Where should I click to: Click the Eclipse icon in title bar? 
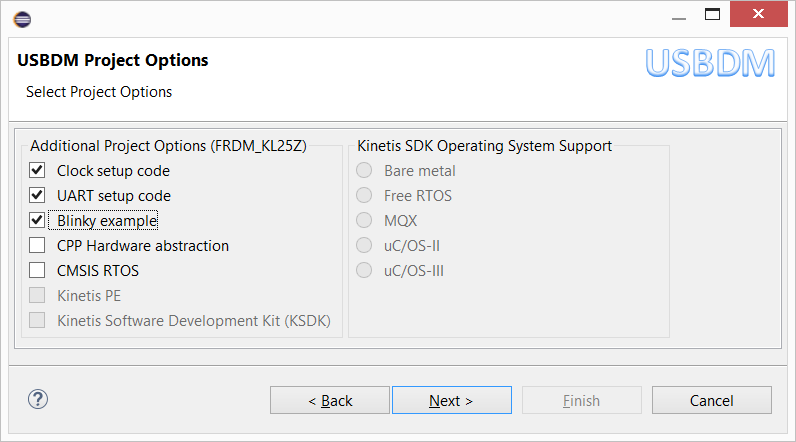click(x=22, y=18)
